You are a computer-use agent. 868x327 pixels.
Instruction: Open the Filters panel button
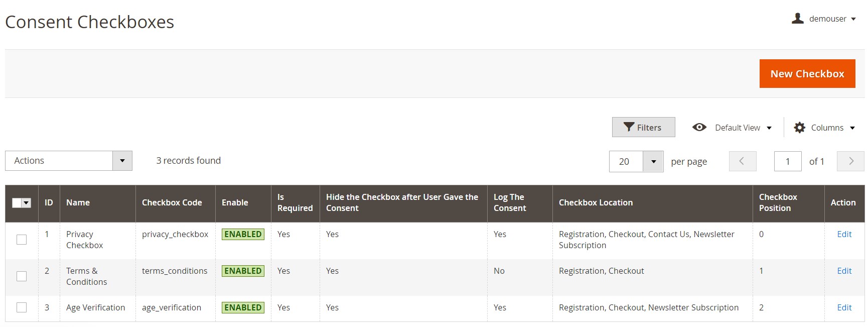(643, 127)
